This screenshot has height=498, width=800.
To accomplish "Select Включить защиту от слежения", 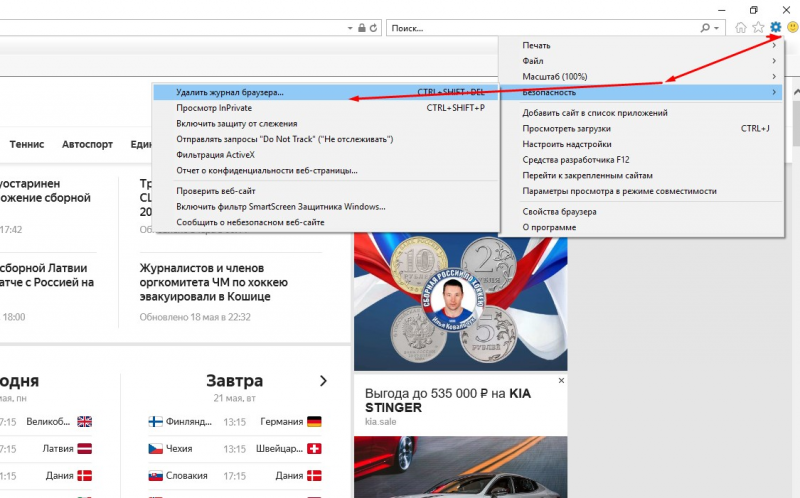I will [x=326, y=123].
